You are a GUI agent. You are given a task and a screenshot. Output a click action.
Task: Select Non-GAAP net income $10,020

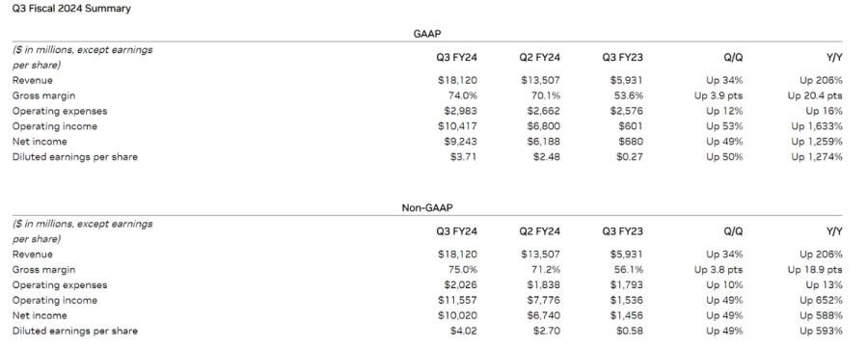[x=457, y=316]
